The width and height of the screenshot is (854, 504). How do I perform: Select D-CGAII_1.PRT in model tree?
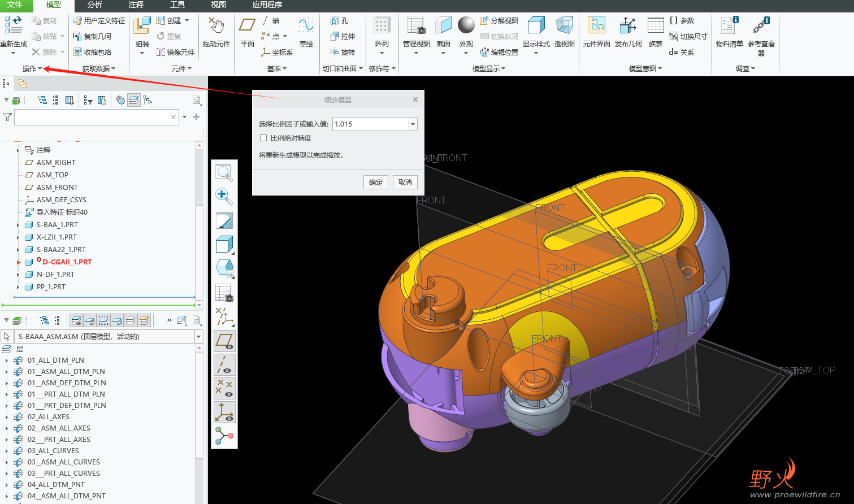pyautogui.click(x=67, y=262)
